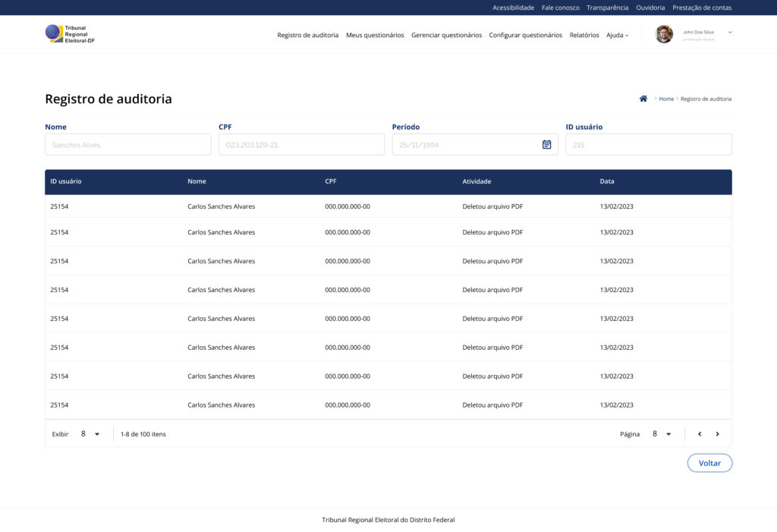
Task: Go to previous page using left arrow
Action: pos(700,434)
